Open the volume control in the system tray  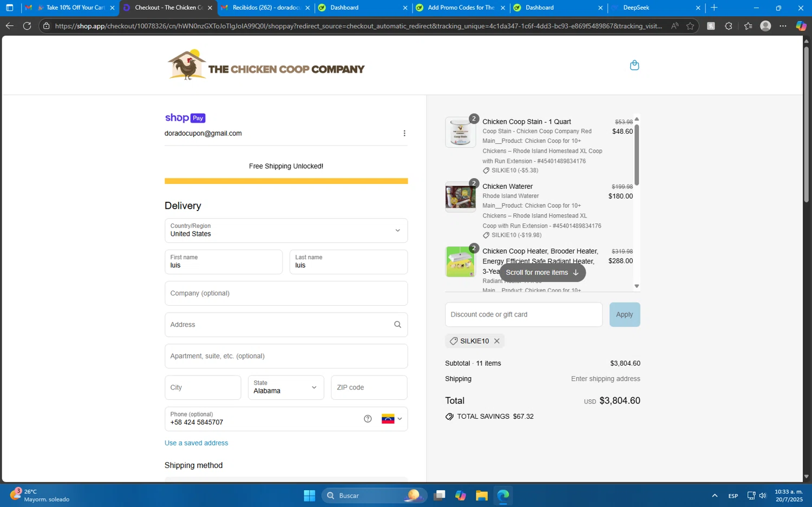(763, 496)
